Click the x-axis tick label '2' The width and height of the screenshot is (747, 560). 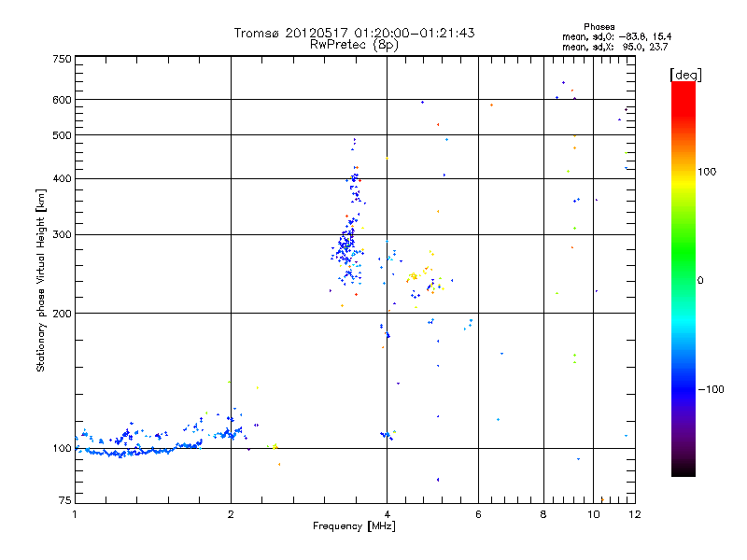tap(231, 514)
